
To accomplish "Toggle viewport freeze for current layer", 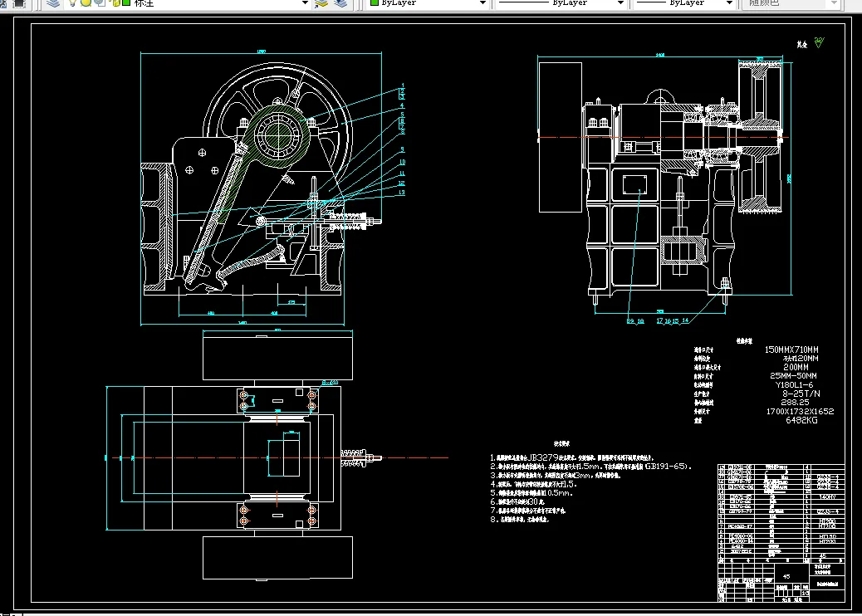I will click(100, 2).
